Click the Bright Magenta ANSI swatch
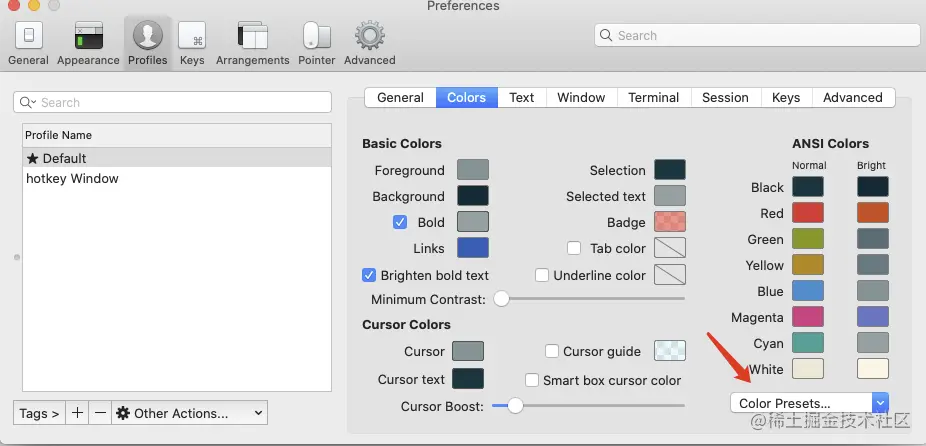This screenshot has height=446, width=926. (873, 317)
